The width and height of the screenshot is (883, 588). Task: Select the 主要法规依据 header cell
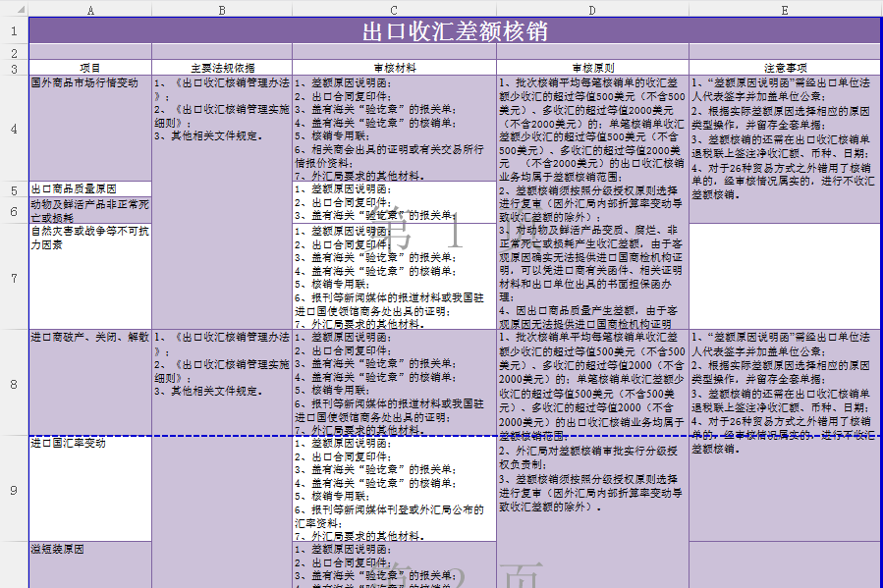(222, 69)
